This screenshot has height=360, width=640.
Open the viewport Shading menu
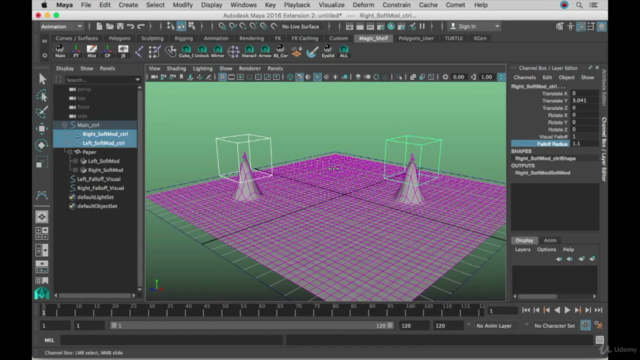point(176,69)
